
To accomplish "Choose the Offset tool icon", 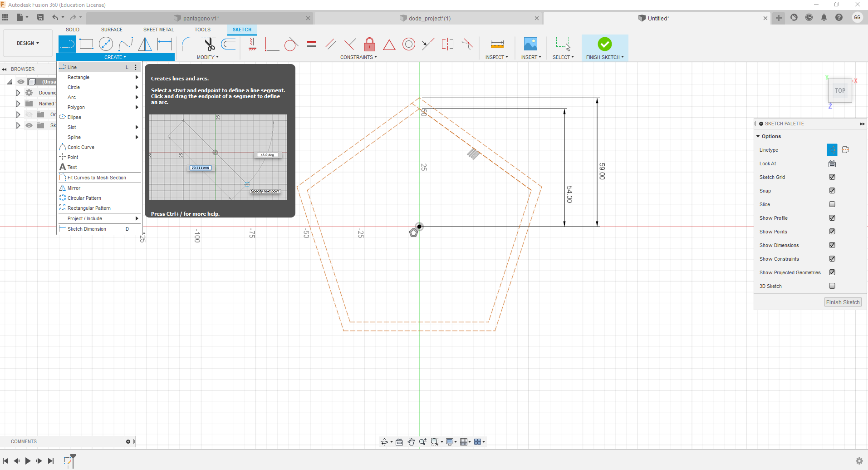I will click(229, 44).
